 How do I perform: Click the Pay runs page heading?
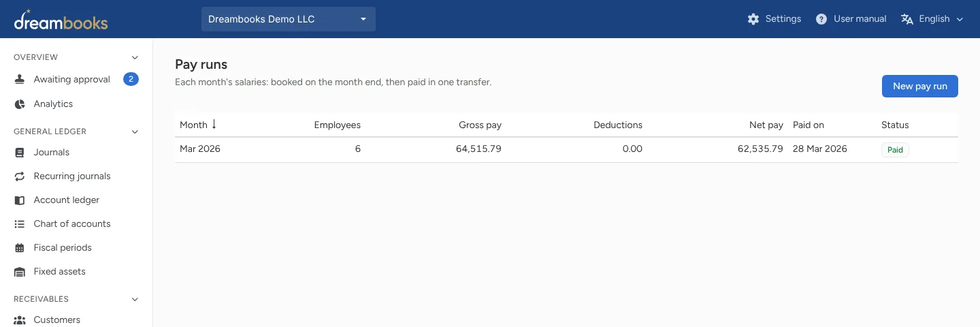click(x=201, y=65)
